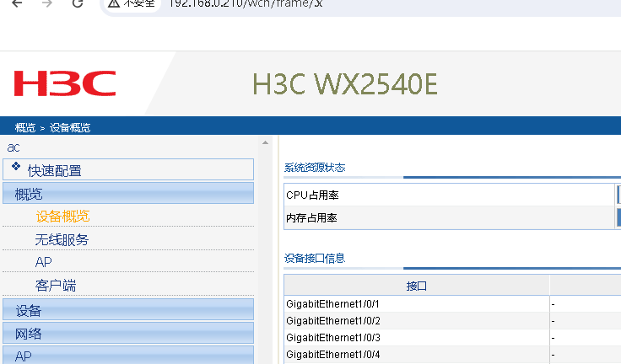621x364 pixels.
Task: Select 设备概览 in the sidebar
Action: coord(62,217)
